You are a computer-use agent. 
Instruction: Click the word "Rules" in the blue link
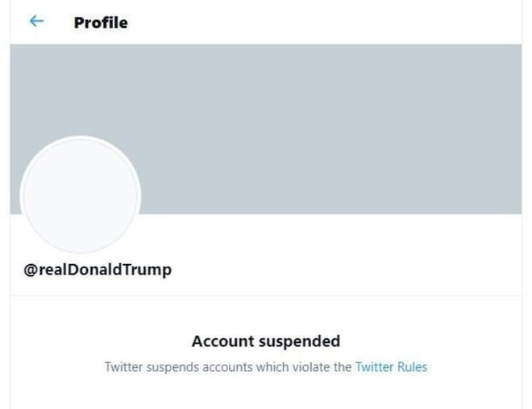click(411, 367)
